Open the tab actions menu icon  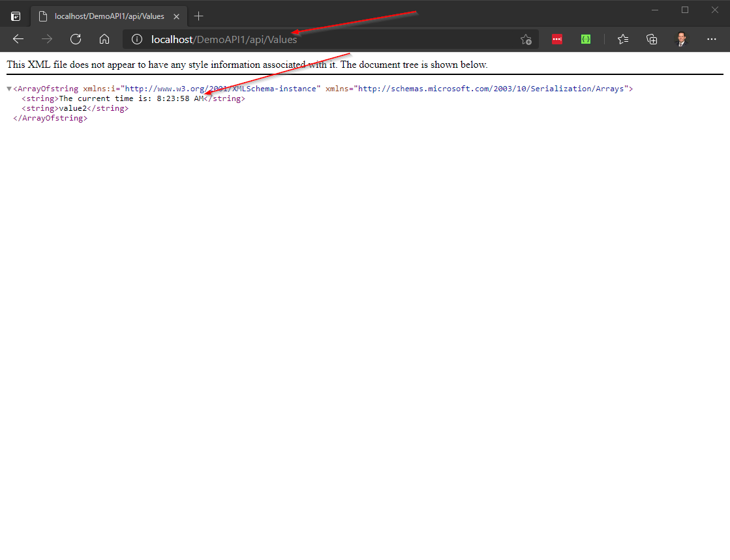(x=16, y=16)
